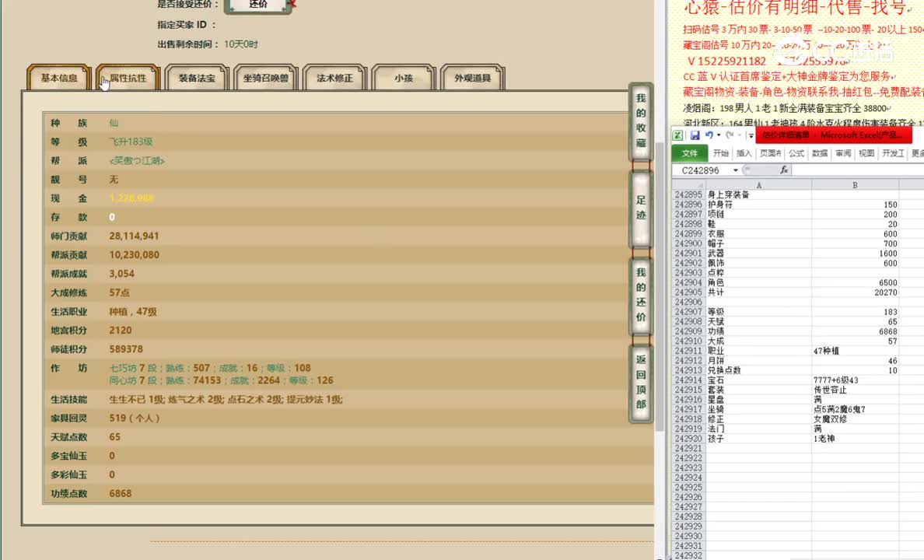This screenshot has width=924, height=560.
Task: Open the 数据 ribbon tab
Action: click(x=820, y=153)
